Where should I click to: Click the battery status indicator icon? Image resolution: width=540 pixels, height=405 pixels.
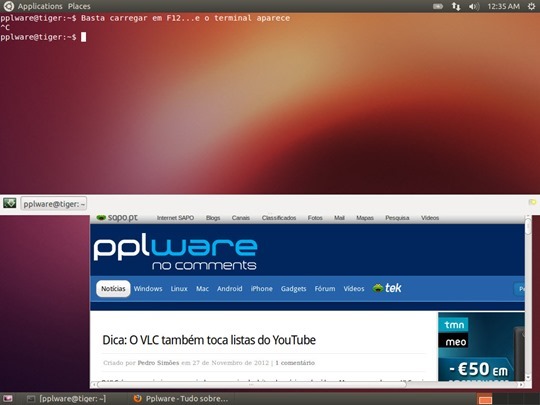[x=438, y=6]
